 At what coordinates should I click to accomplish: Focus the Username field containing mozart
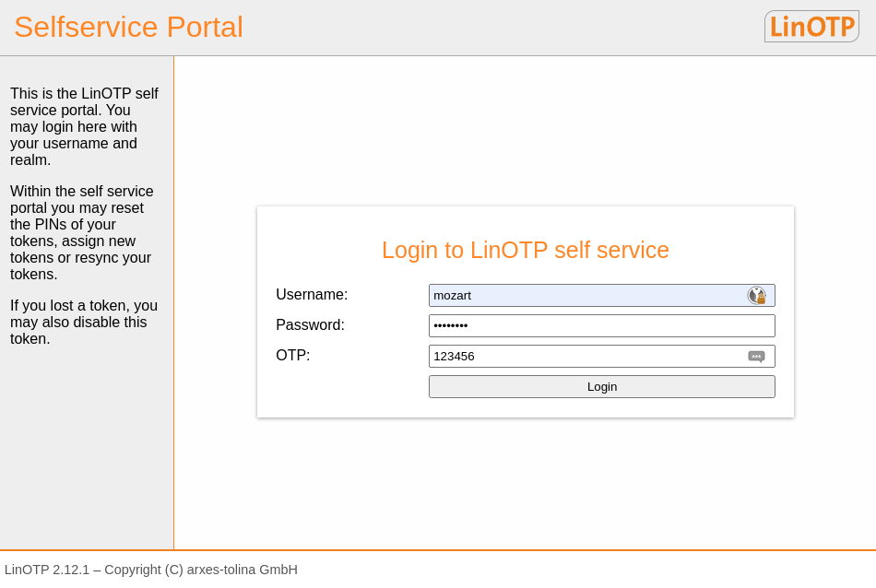coord(581,296)
